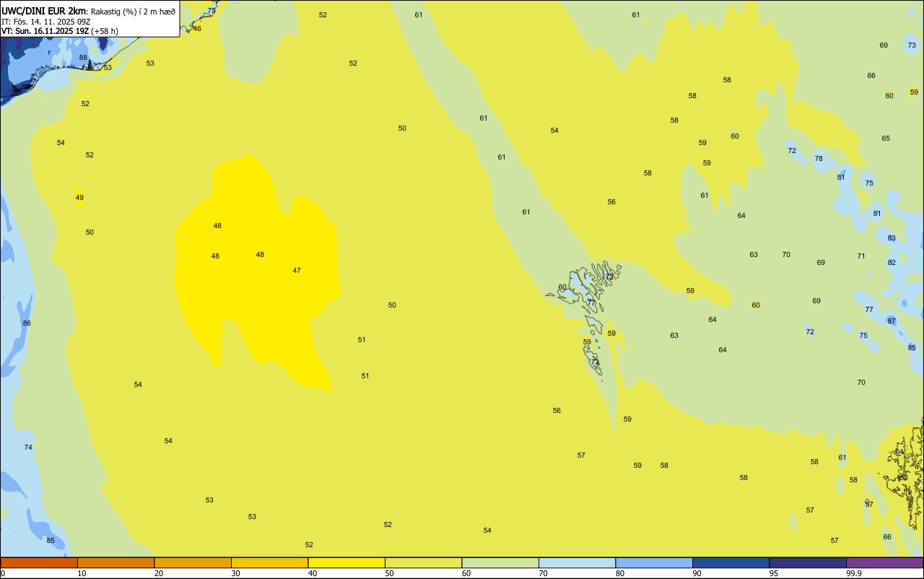This screenshot has width=924, height=579.
Task: Click the 95–99.9 navy legend swatch
Action: 808,562
